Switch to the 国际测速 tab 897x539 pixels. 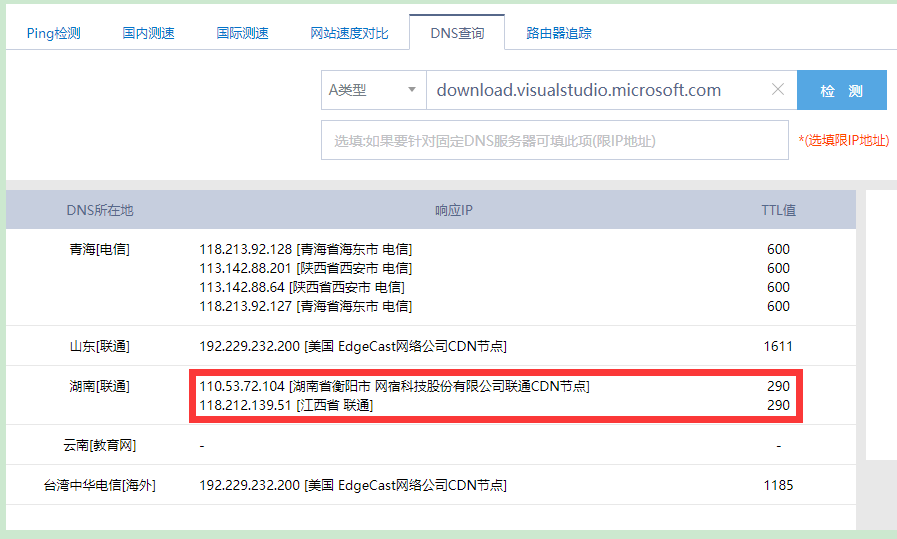pos(242,33)
